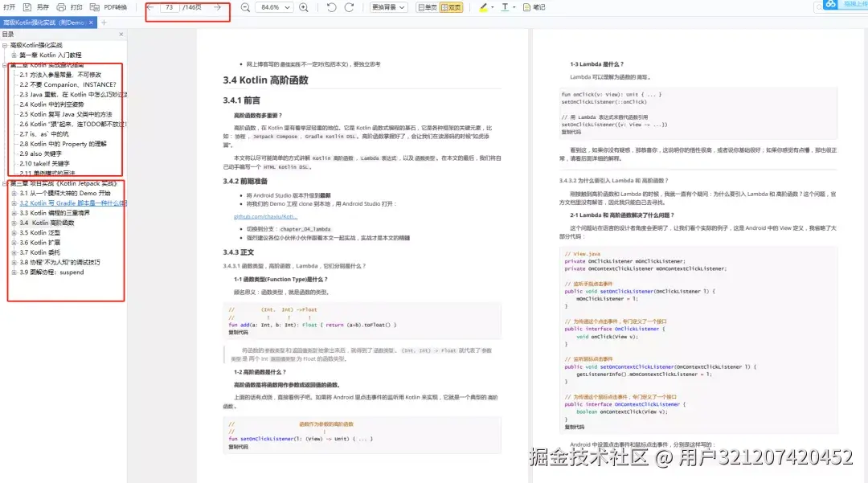This screenshot has height=483, width=868.
Task: Select the text underline T tool
Action: point(505,7)
